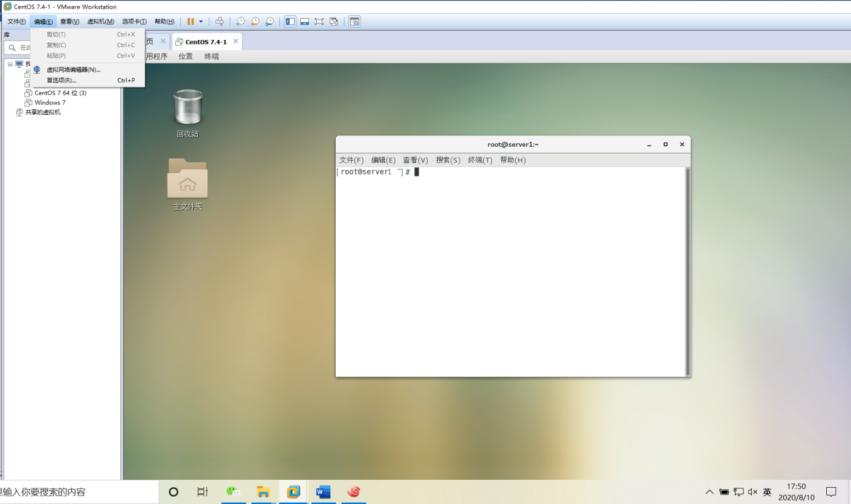Close the CentOS 7.4-1 tab
This screenshot has width=851, height=504.
click(235, 42)
